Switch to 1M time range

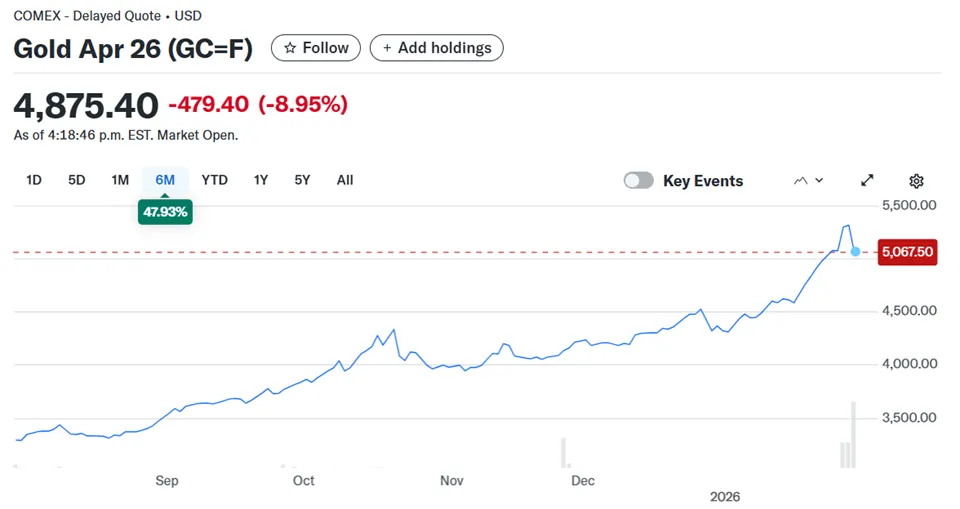click(120, 180)
